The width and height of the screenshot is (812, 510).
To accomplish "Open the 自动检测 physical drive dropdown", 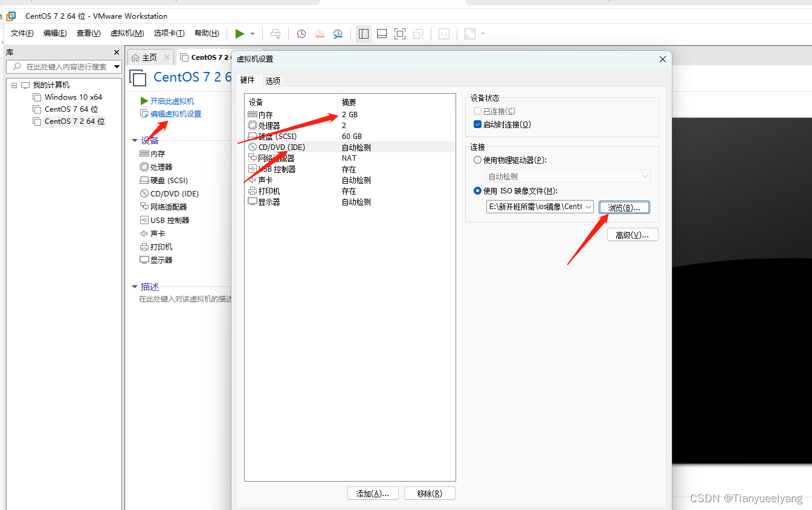I will click(x=645, y=175).
